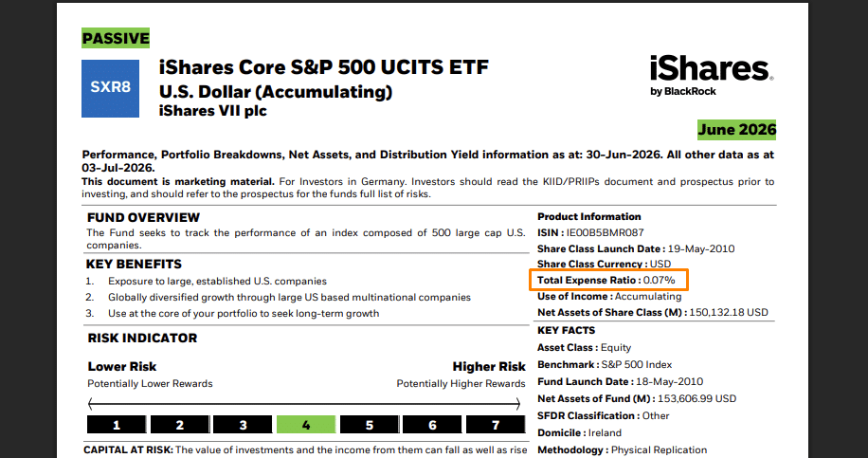Select risk indicator box 1
Screen dimensions: 868x458
(117, 425)
